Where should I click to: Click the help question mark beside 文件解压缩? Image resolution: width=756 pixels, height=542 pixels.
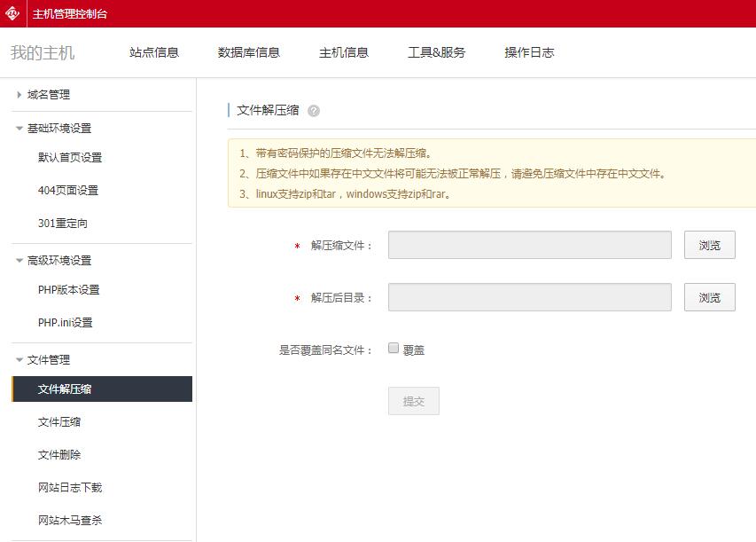(x=314, y=111)
